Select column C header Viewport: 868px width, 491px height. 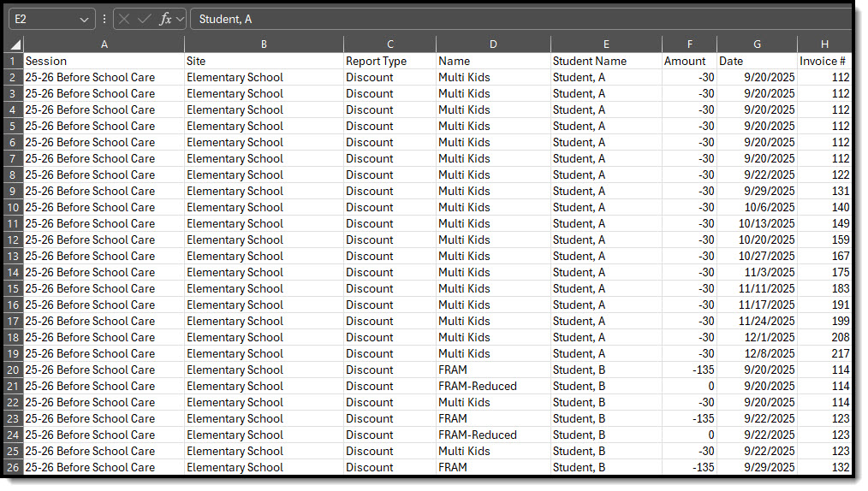[x=389, y=44]
